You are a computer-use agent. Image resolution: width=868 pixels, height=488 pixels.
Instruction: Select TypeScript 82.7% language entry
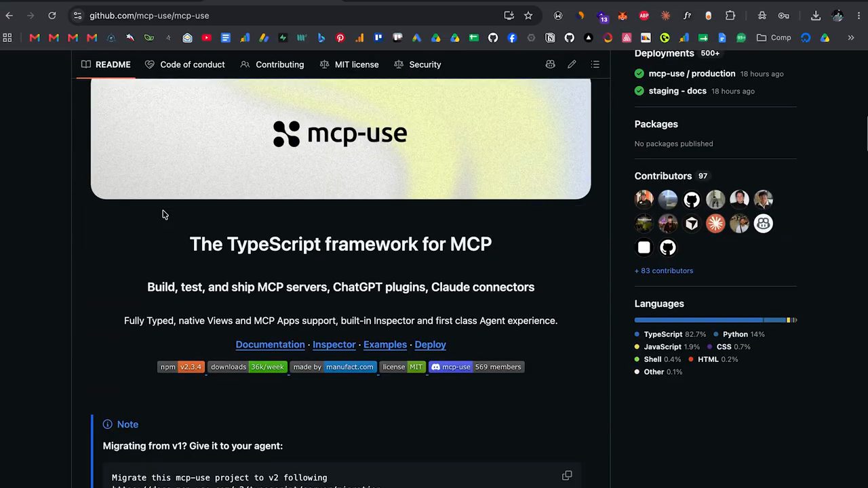tap(671, 334)
